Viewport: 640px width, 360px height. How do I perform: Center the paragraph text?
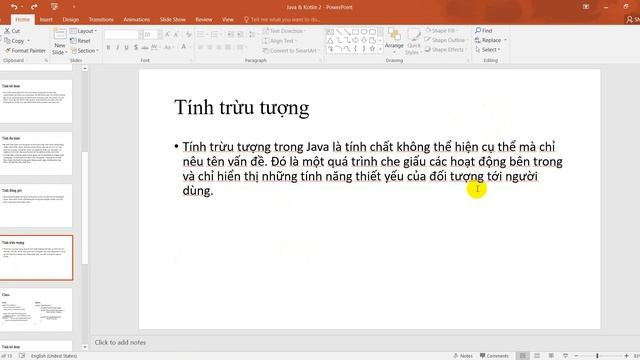coord(210,48)
